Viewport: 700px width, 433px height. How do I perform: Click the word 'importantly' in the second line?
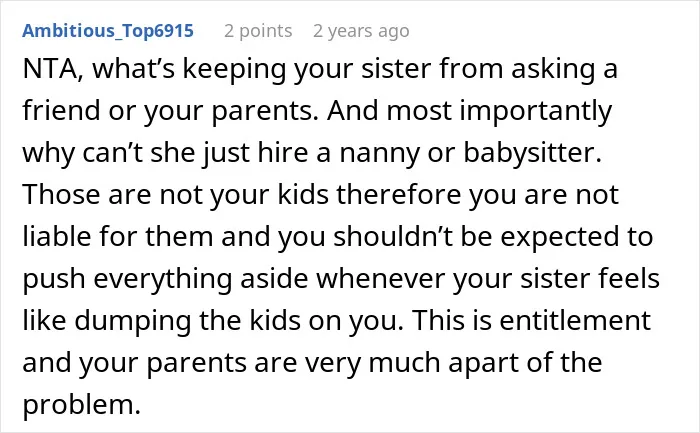point(536,112)
